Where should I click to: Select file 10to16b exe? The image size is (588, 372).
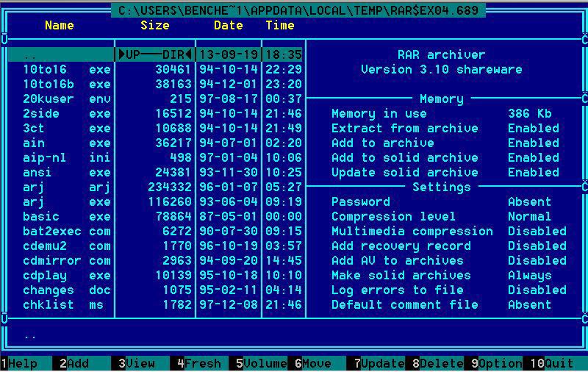[x=155, y=84]
